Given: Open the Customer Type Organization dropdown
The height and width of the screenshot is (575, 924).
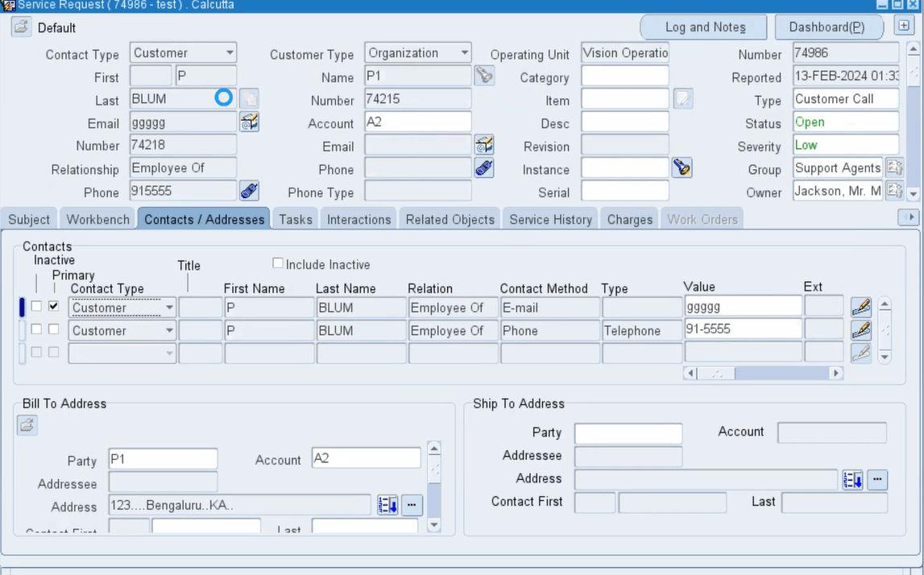Looking at the screenshot, I should coord(464,52).
